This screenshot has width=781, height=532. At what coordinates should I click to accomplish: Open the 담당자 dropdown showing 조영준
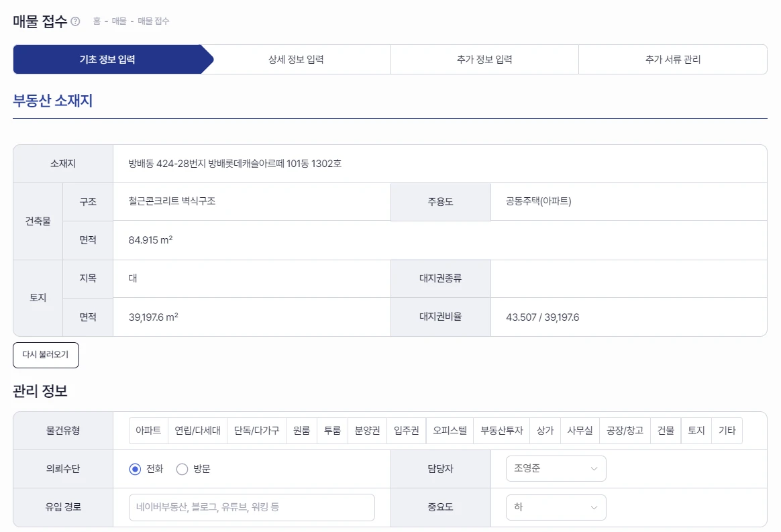click(556, 469)
